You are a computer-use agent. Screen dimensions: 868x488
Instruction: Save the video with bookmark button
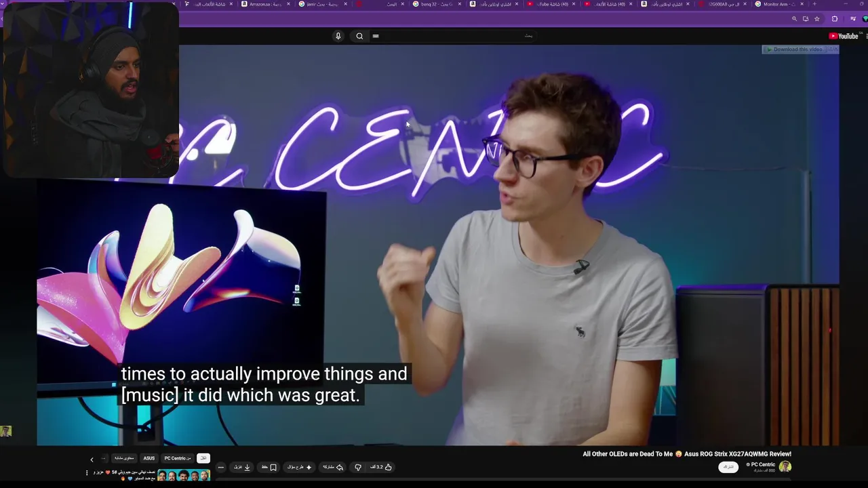(x=269, y=467)
